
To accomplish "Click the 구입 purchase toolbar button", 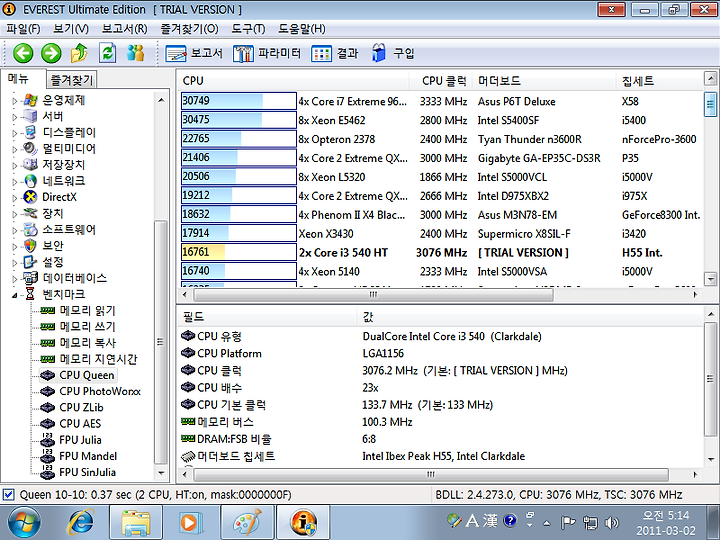I will (393, 53).
